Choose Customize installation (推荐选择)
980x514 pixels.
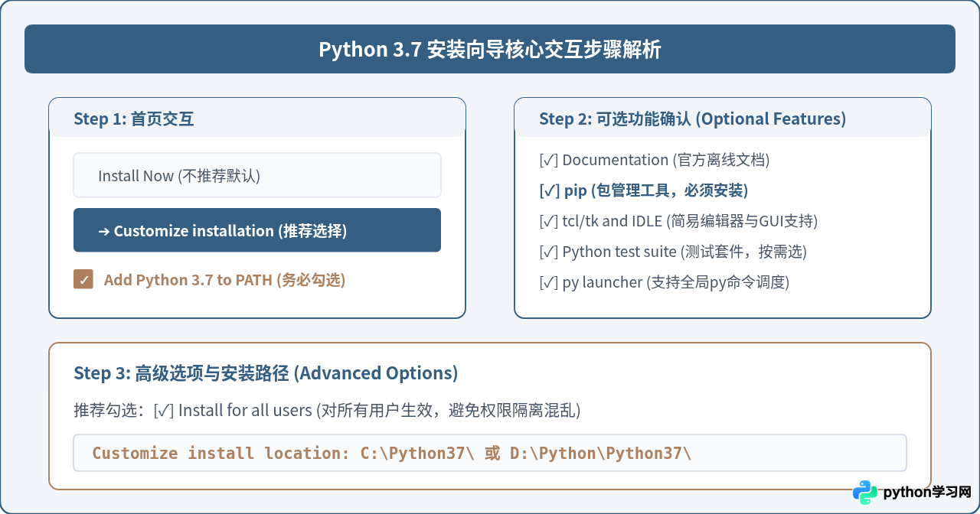257,230
